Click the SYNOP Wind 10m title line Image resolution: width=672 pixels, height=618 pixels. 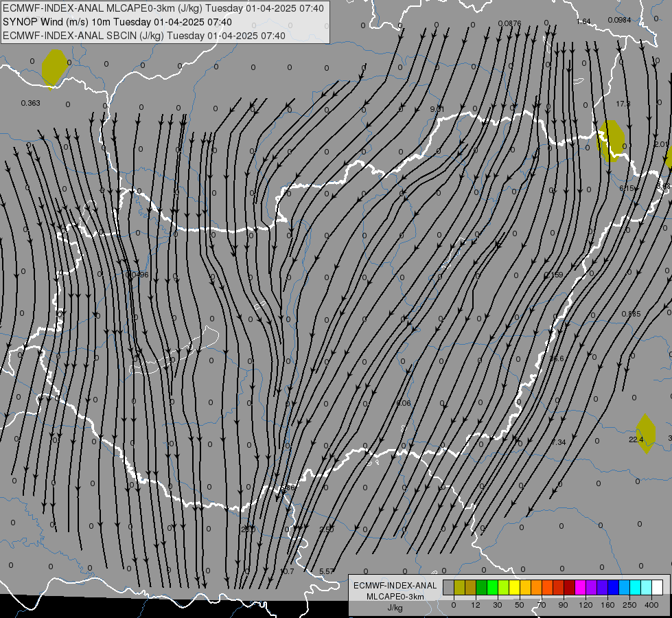tap(117, 22)
